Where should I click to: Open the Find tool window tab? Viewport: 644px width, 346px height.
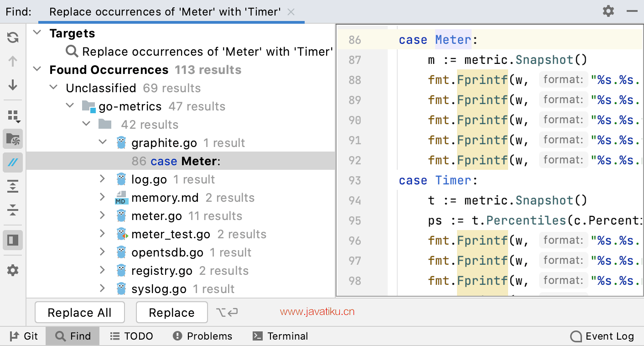click(x=73, y=336)
